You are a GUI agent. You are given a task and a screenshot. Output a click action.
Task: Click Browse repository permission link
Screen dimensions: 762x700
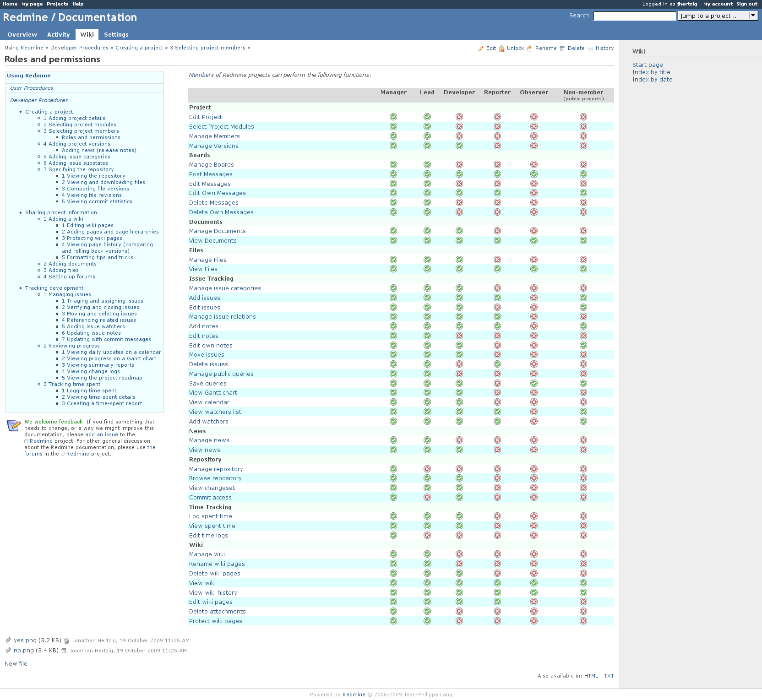[x=215, y=478]
